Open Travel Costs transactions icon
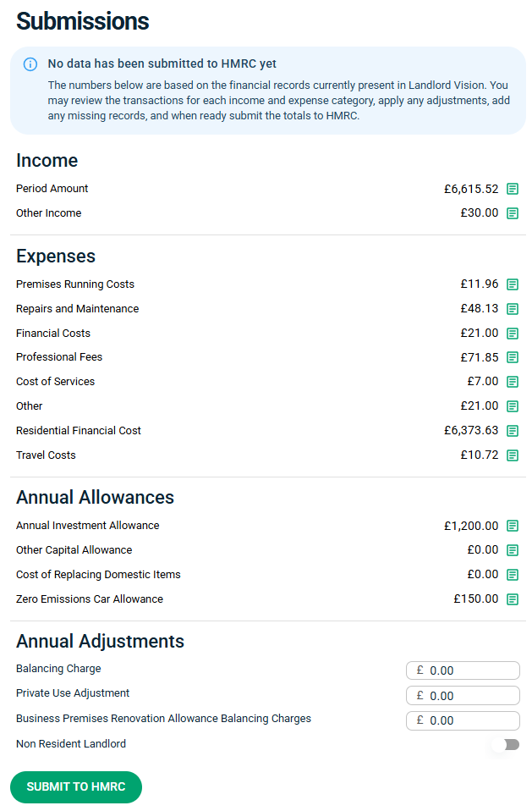 (x=512, y=455)
